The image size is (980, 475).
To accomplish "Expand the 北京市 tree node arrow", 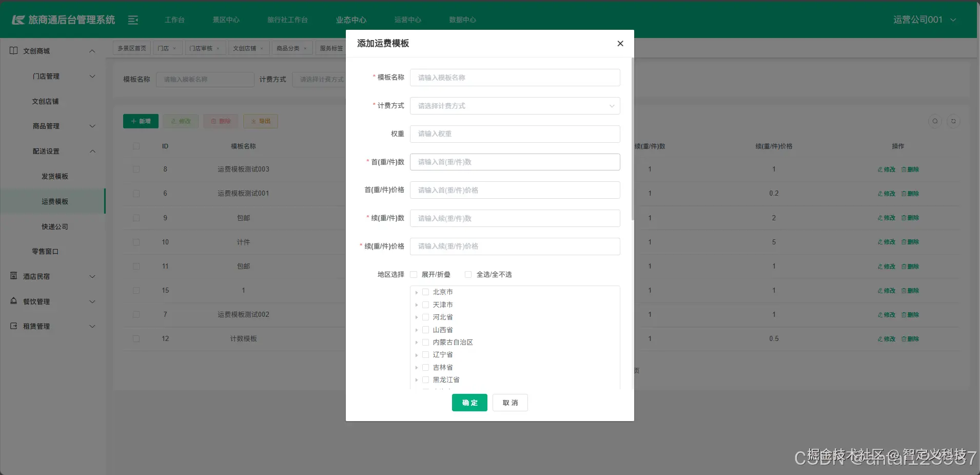I will (x=416, y=292).
